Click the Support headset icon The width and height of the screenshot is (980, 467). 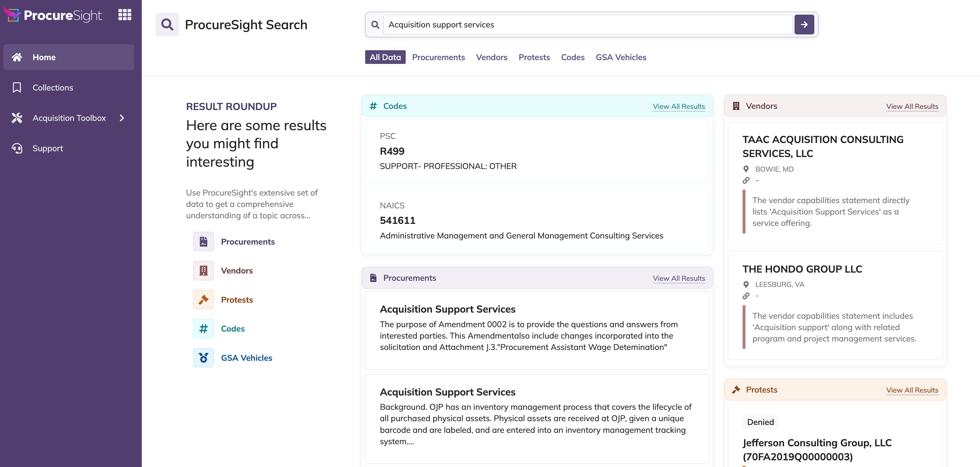point(17,149)
